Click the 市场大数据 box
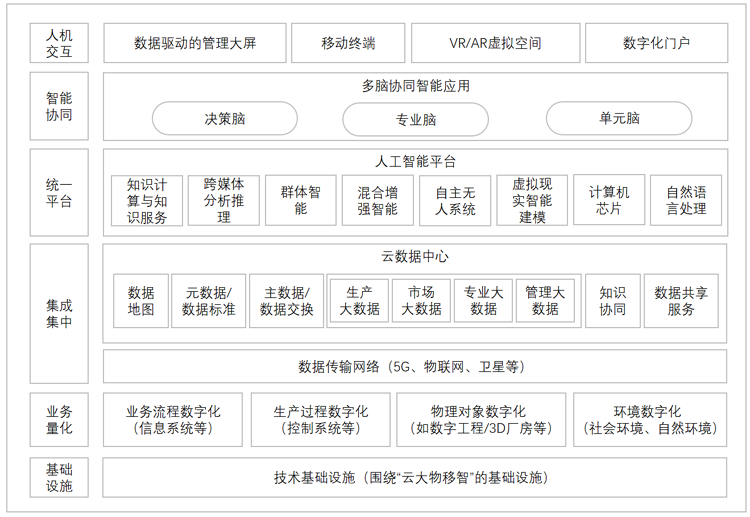Image resolution: width=750 pixels, height=517 pixels. pyautogui.click(x=421, y=301)
